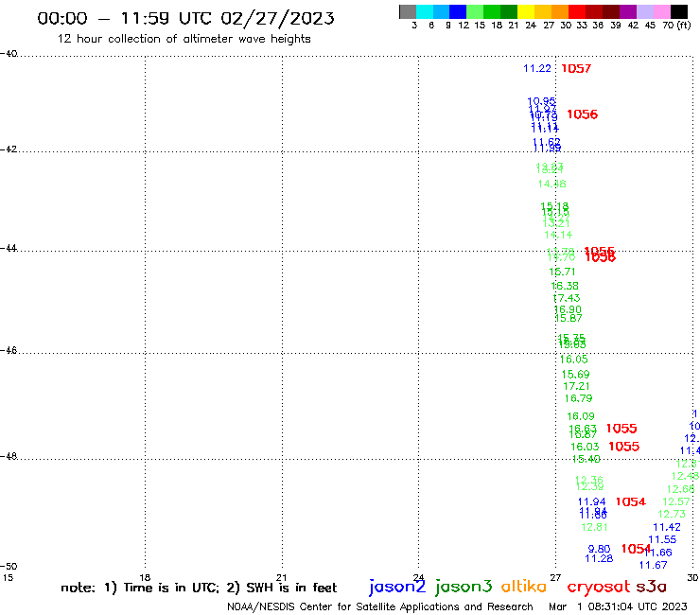Select the '16.09' wave height reading
Screen dimensions: 700x615
pyautogui.click(x=581, y=416)
